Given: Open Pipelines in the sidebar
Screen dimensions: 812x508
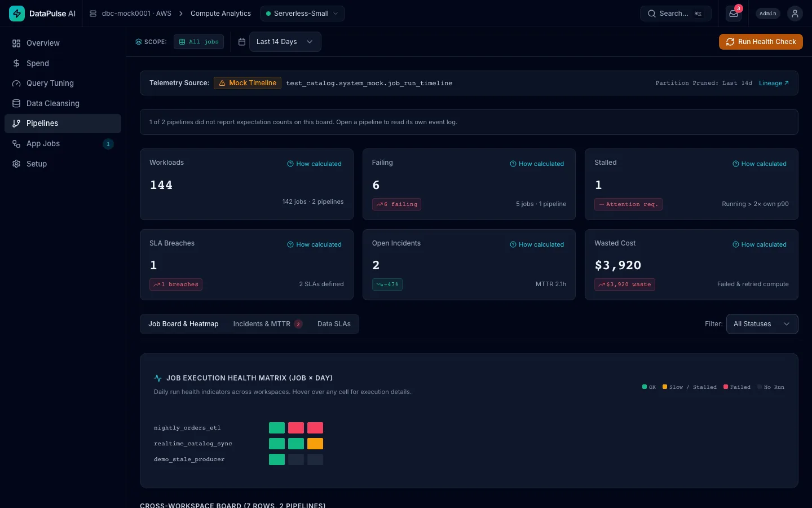Looking at the screenshot, I should tap(63, 124).
